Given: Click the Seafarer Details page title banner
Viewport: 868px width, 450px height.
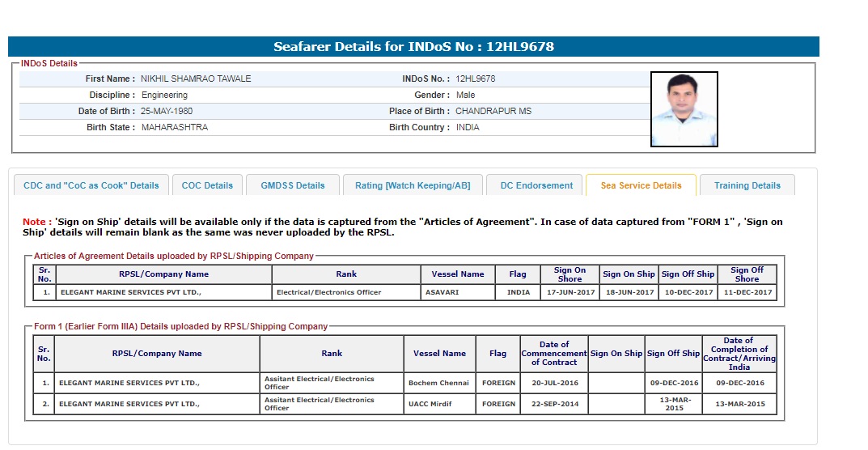Looking at the screenshot, I should 413,47.
